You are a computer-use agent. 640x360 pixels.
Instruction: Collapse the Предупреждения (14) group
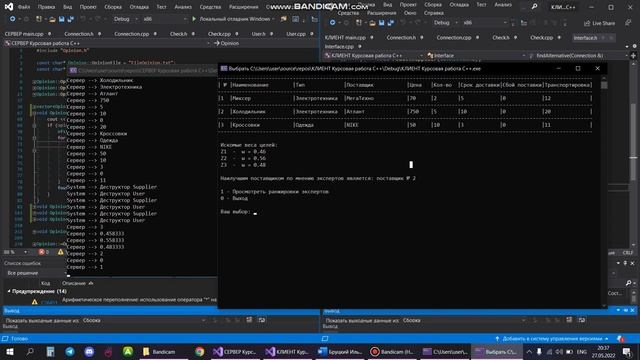click(9, 291)
